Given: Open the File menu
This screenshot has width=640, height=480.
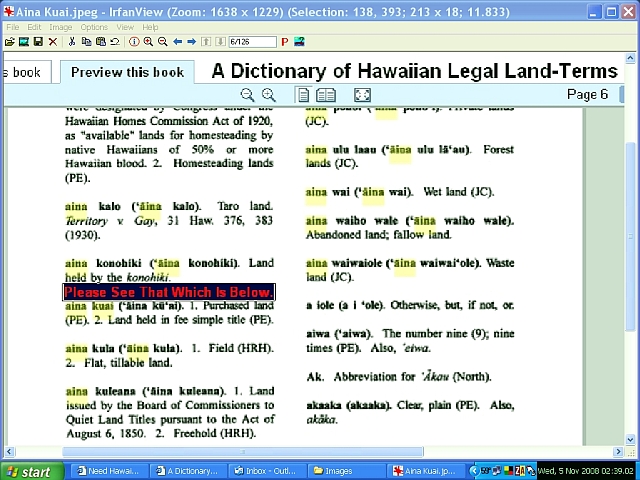Looking at the screenshot, I should point(13,27).
